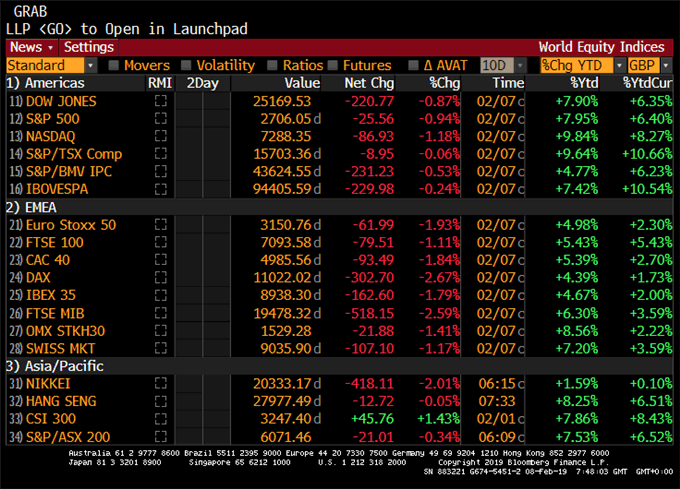680x489 pixels.
Task: Enable the Ratios checkbox
Action: (272, 65)
